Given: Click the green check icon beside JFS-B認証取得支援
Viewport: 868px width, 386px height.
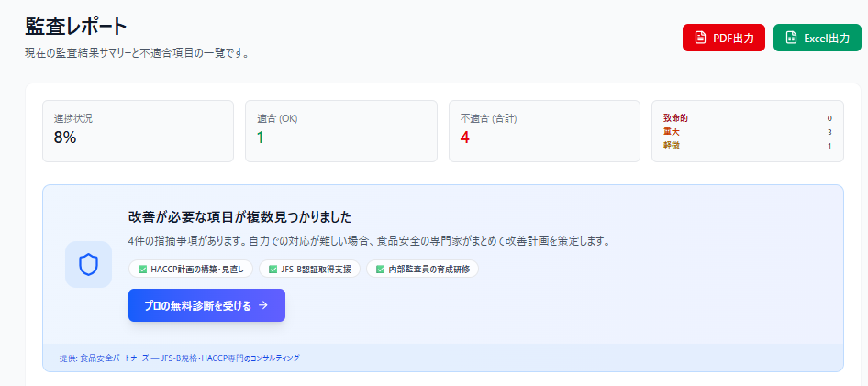Looking at the screenshot, I should (x=273, y=270).
